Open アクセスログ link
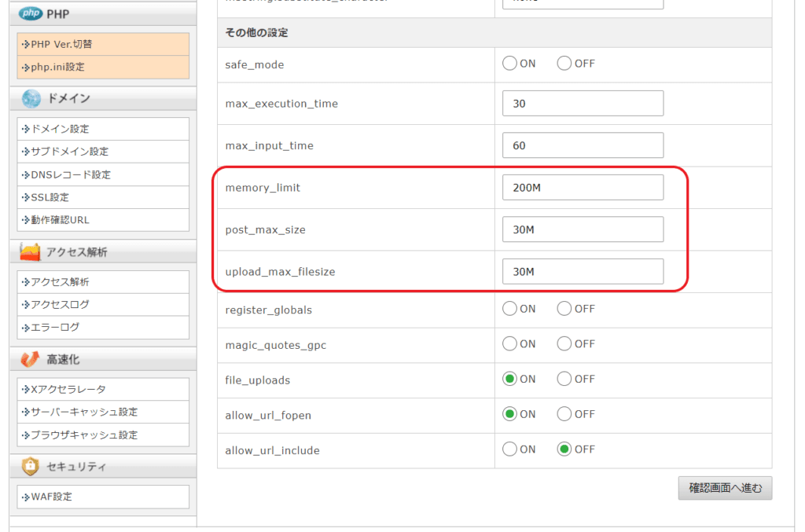 103,304
